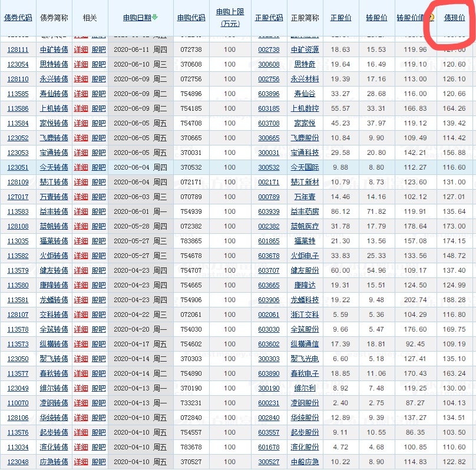476x470 pixels.
Task: Select 转股价值 value 92.45
Action: point(415,344)
